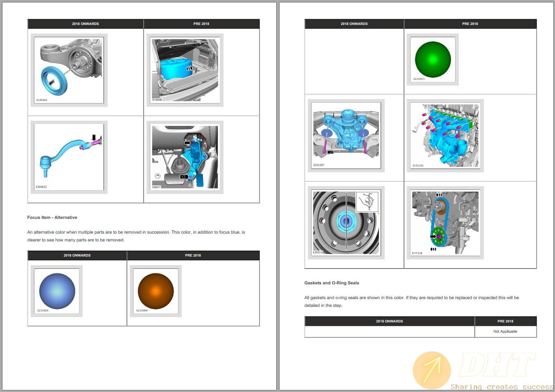Click the blue seal illustration E197849

69,70
